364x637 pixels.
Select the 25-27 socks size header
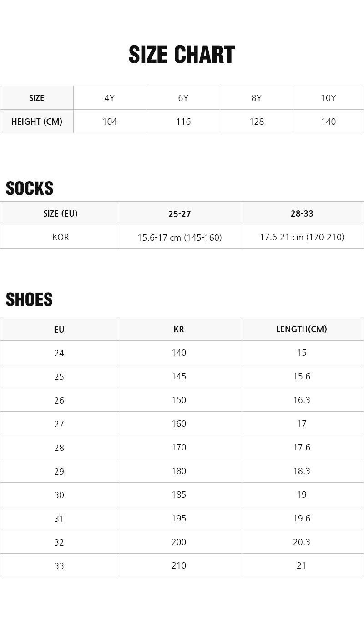180,213
